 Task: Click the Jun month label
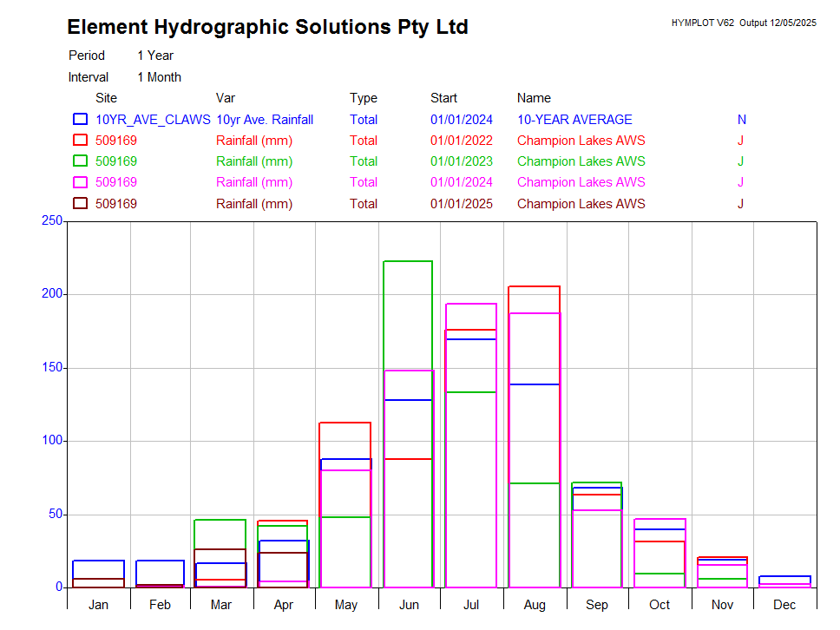[410, 605]
